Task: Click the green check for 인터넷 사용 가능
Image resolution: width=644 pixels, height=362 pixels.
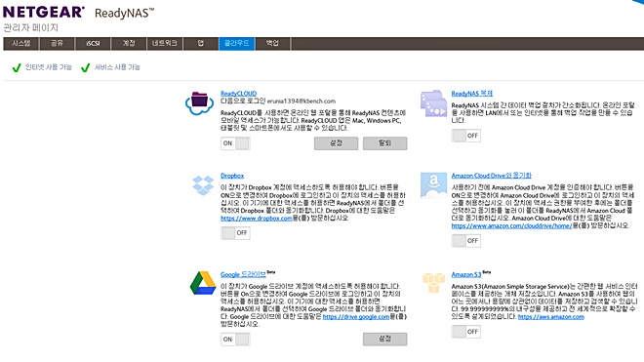Action: (17, 67)
